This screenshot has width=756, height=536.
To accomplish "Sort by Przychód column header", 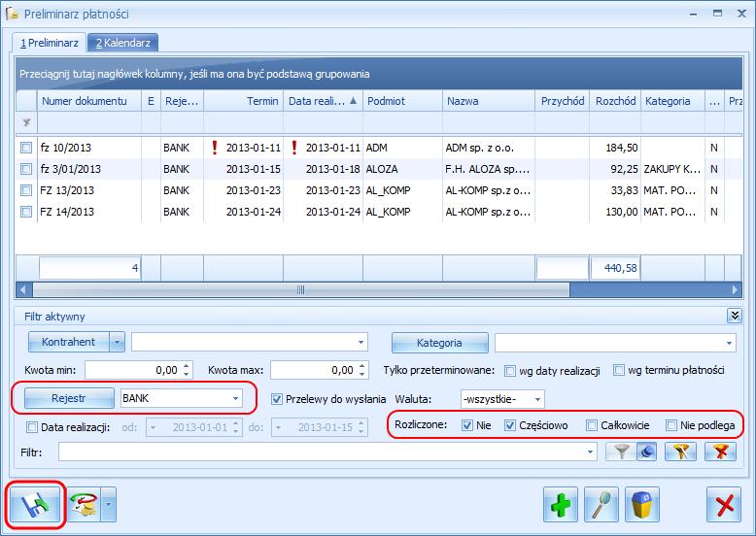I will click(563, 101).
